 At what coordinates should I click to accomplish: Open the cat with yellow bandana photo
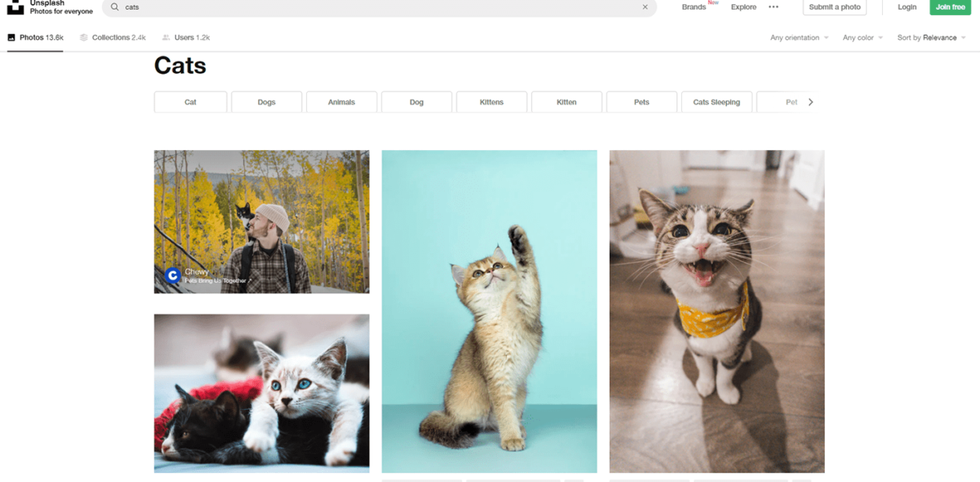coord(717,312)
